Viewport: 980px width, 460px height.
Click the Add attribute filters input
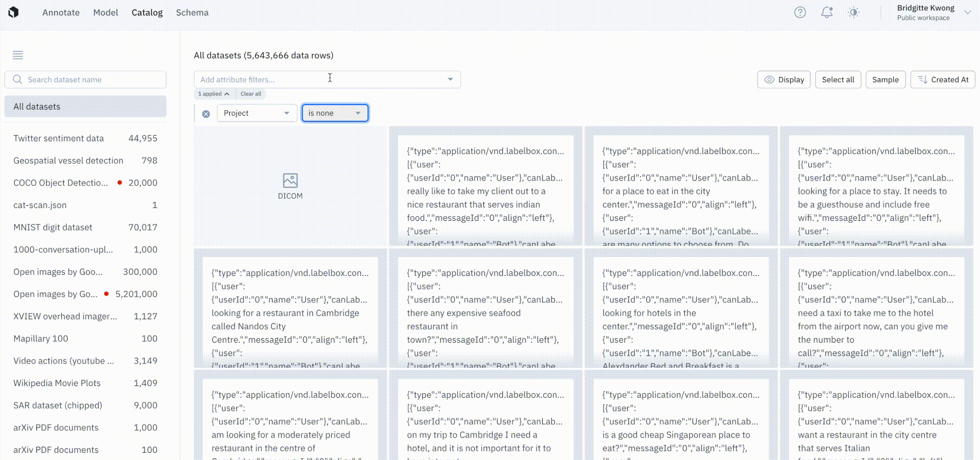click(x=327, y=80)
